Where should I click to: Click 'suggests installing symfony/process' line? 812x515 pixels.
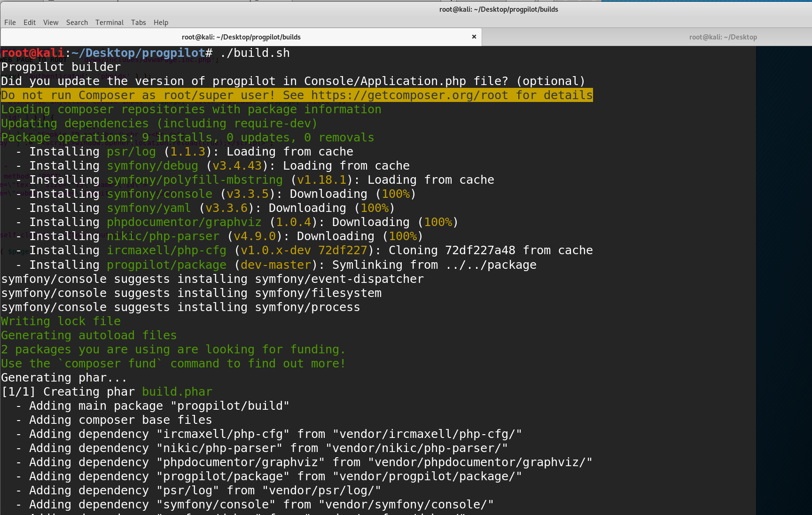pos(180,307)
